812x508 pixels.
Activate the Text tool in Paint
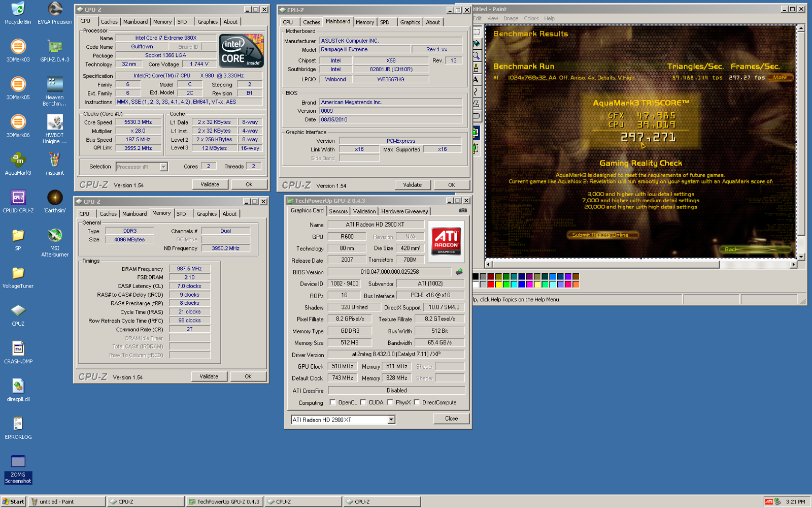[x=477, y=79]
